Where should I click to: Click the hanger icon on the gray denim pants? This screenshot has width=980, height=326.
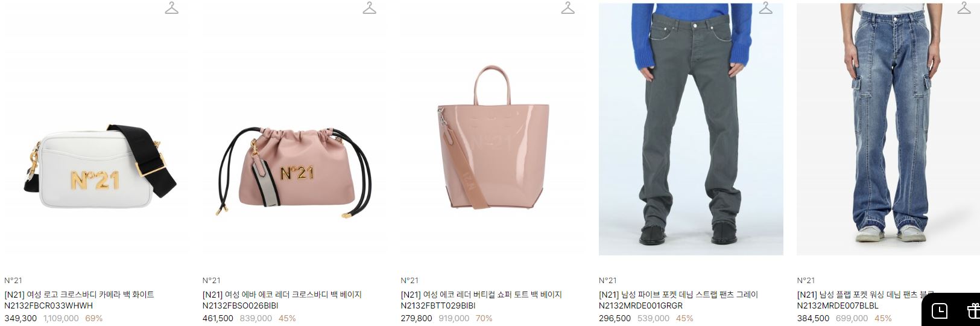click(x=766, y=8)
